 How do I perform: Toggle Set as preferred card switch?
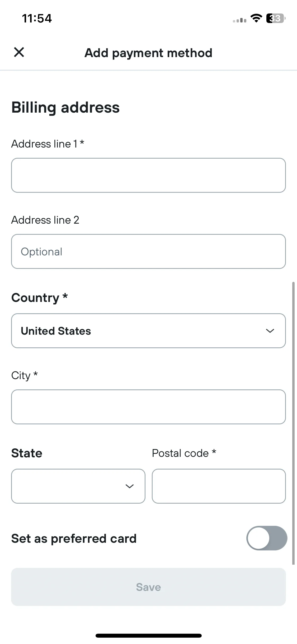(x=267, y=538)
